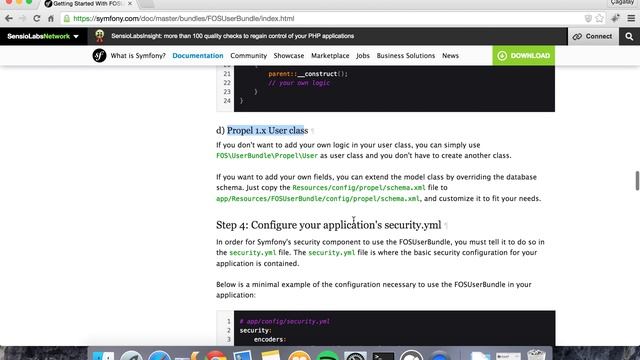Screen dimensions: 640x360
Task: Open the What is Symfony? menu
Action: [x=138, y=56]
